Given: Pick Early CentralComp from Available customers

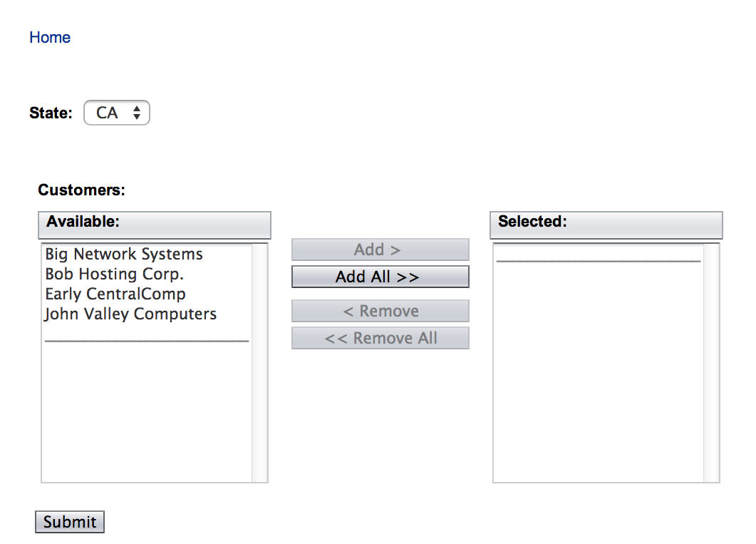Looking at the screenshot, I should coord(115,294).
